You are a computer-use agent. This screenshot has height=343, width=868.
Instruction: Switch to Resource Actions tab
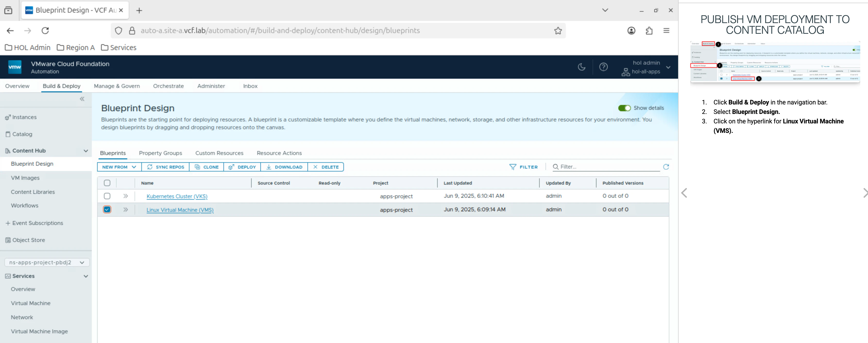coord(279,153)
